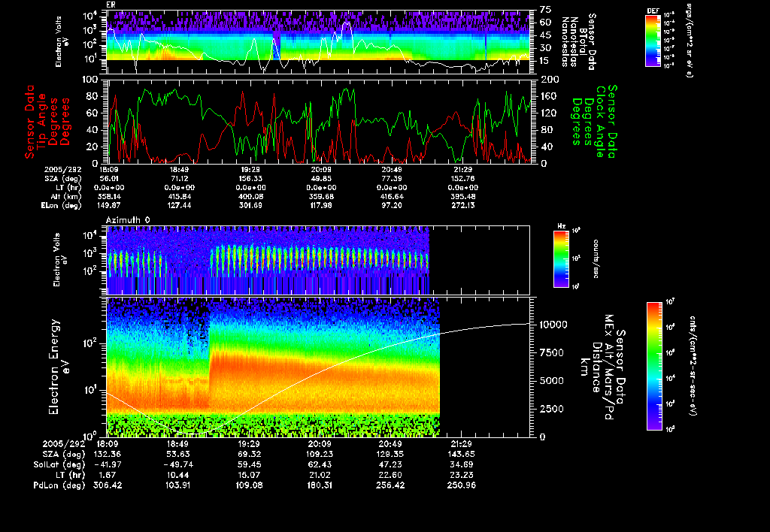Viewport: 770px width, 532px height.
Task: Click the 'MEx Alt/Mars/Pd' axis label
Action: [x=608, y=367]
